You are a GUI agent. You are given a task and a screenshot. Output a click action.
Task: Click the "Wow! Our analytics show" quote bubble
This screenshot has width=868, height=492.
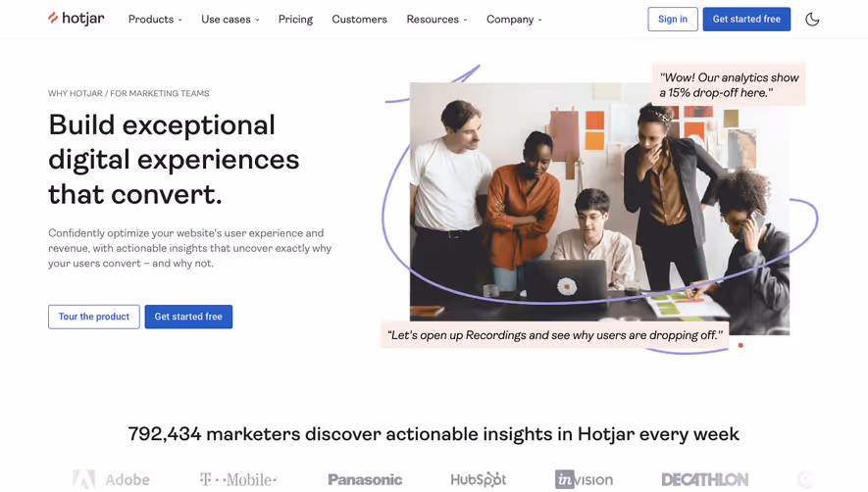[x=729, y=84]
